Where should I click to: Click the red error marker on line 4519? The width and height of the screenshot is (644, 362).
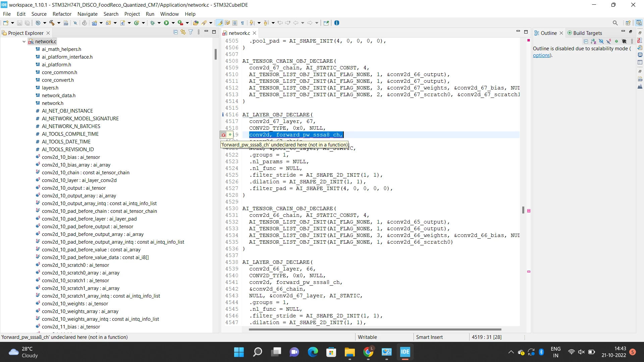[223, 135]
